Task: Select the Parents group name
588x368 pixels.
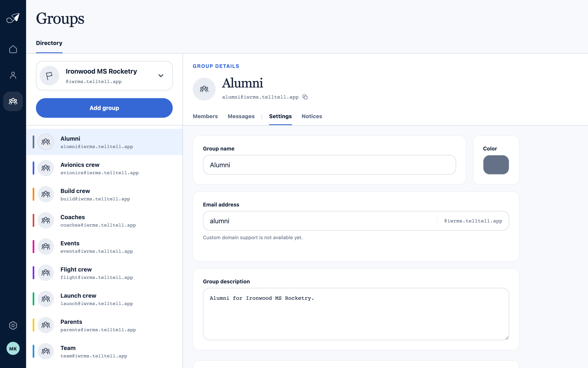Action: [71, 322]
